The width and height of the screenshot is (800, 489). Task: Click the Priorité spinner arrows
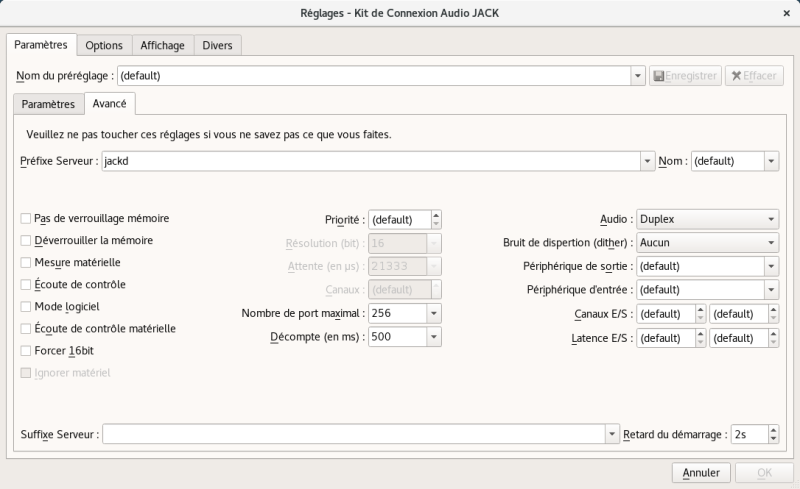tap(436, 219)
